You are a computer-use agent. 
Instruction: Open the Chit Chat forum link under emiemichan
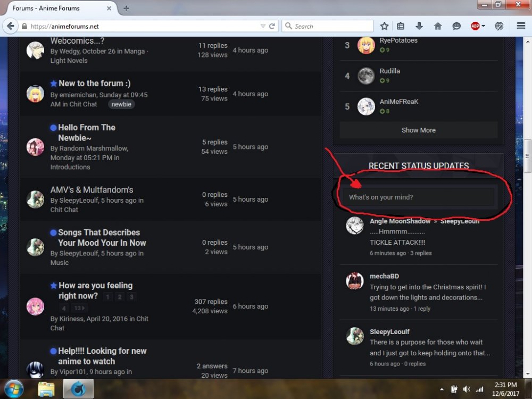coord(83,104)
